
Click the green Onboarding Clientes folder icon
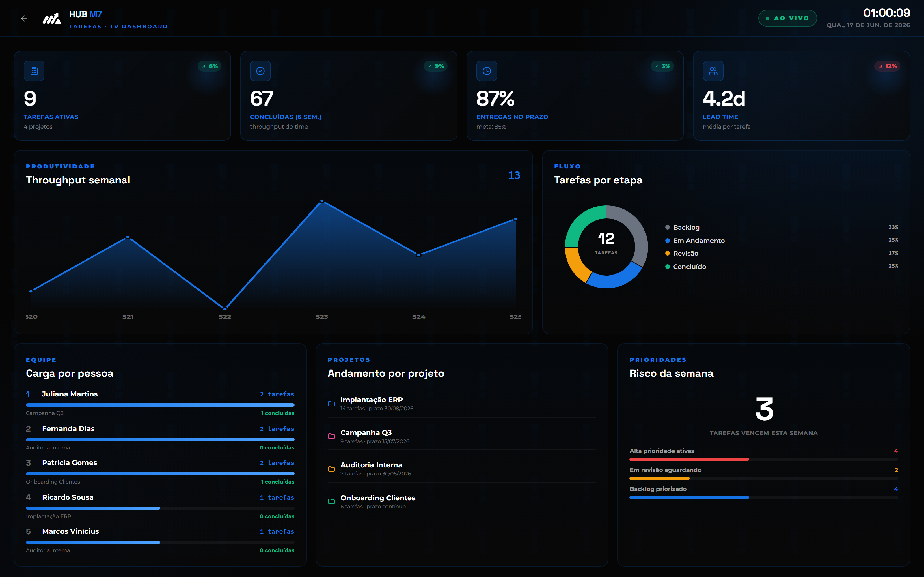coord(331,501)
